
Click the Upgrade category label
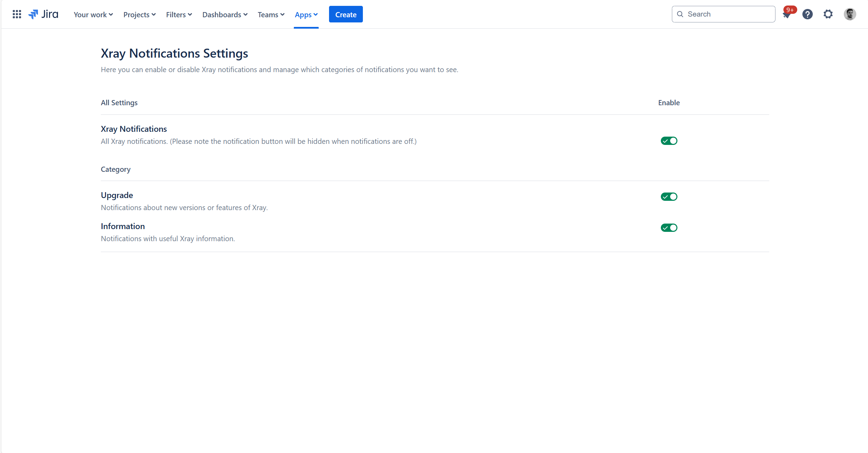click(117, 195)
